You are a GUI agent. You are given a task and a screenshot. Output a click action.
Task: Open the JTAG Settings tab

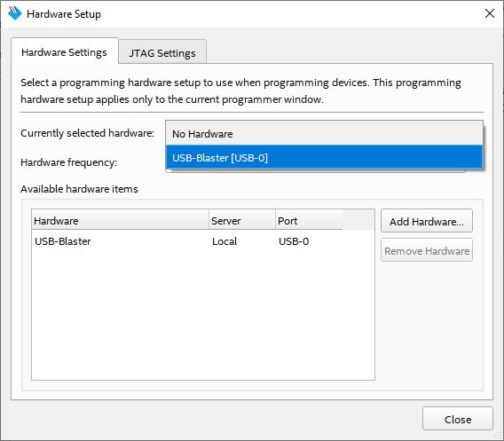point(162,52)
